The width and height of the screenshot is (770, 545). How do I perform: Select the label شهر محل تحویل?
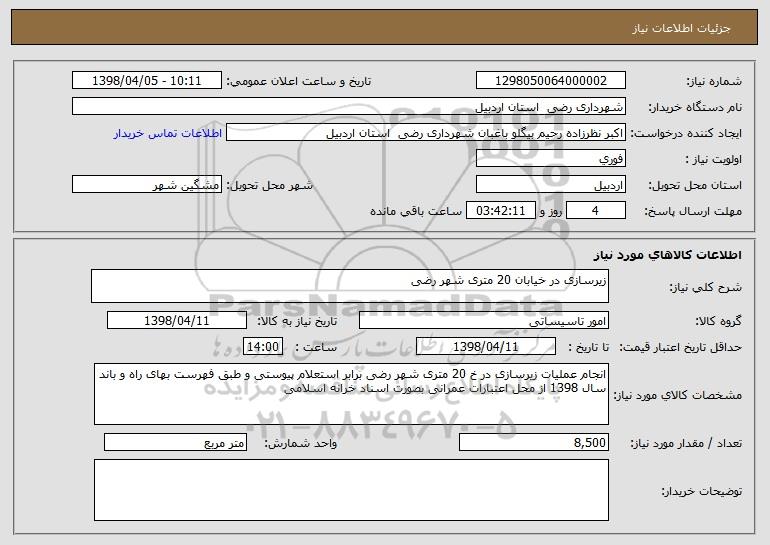[270, 185]
